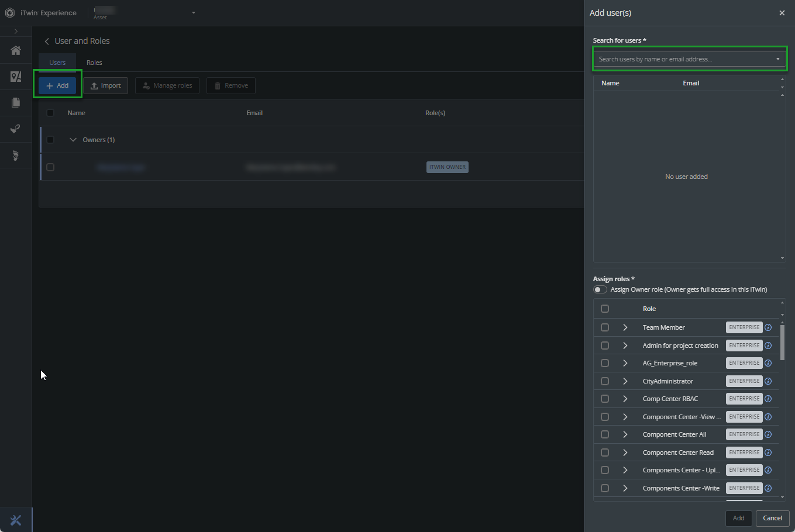Expand the Admin for project creation role
The image size is (795, 532).
pos(625,346)
